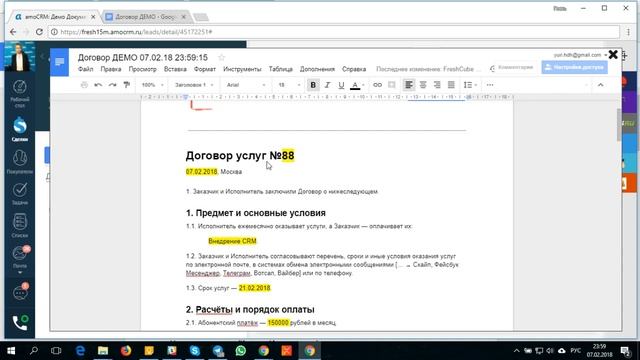Open the Просмотр menu
Screen dimensions: 640x360
(x=142, y=69)
